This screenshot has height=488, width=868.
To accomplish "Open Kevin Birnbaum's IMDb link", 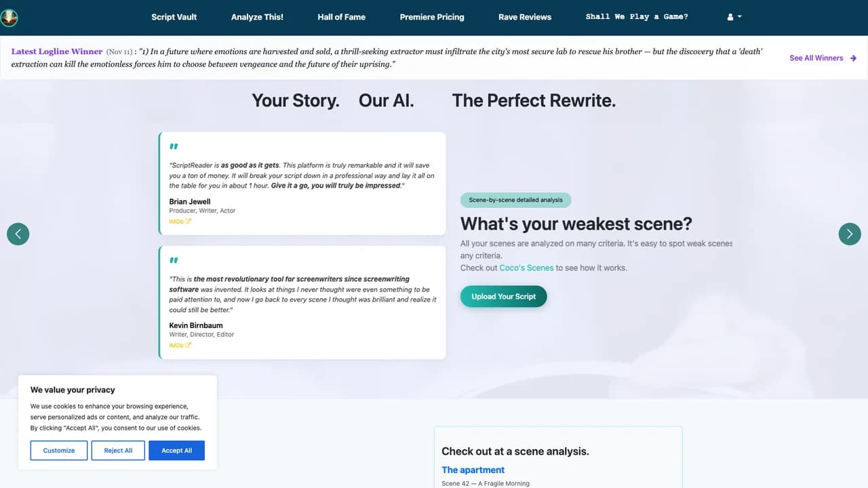I will (180, 345).
